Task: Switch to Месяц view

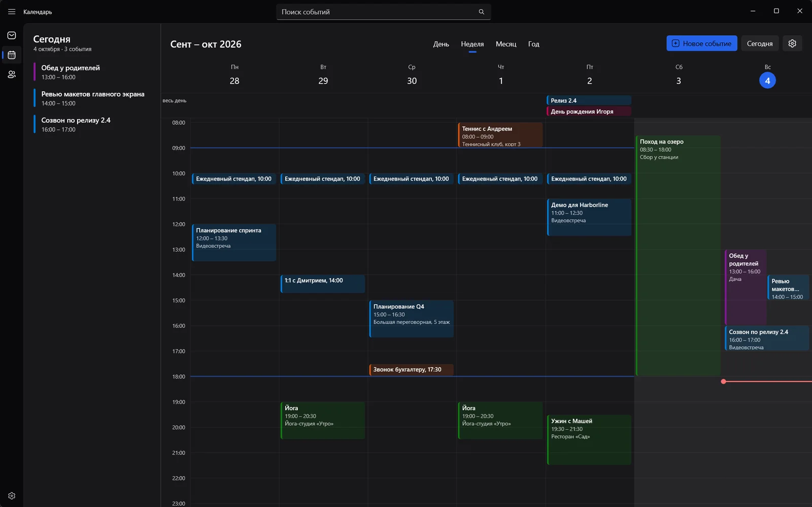Action: point(506,44)
